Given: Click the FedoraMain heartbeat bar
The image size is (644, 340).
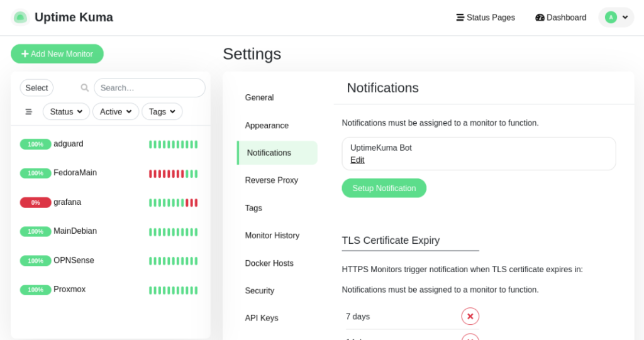Looking at the screenshot, I should (173, 173).
